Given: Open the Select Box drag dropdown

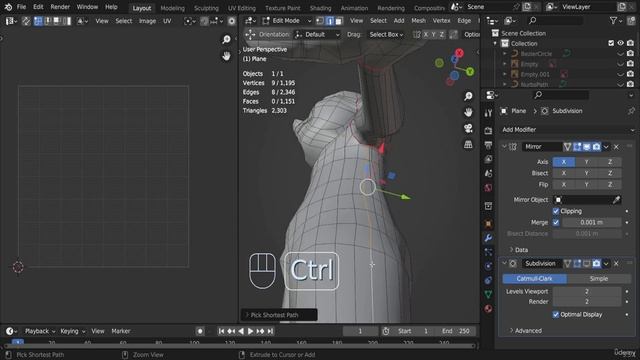Looking at the screenshot, I should pyautogui.click(x=386, y=35).
